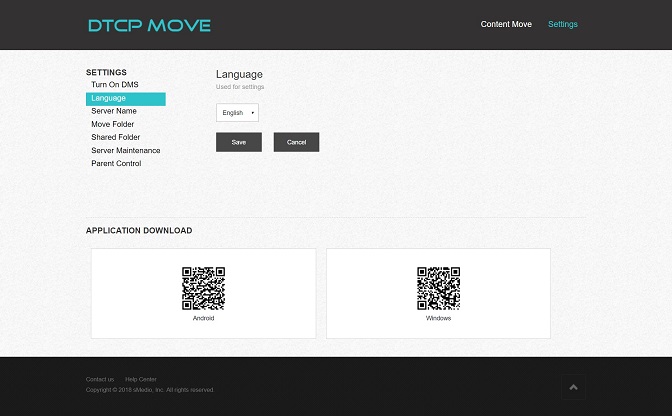Open Shared Folder settings
The height and width of the screenshot is (416, 672).
click(115, 137)
